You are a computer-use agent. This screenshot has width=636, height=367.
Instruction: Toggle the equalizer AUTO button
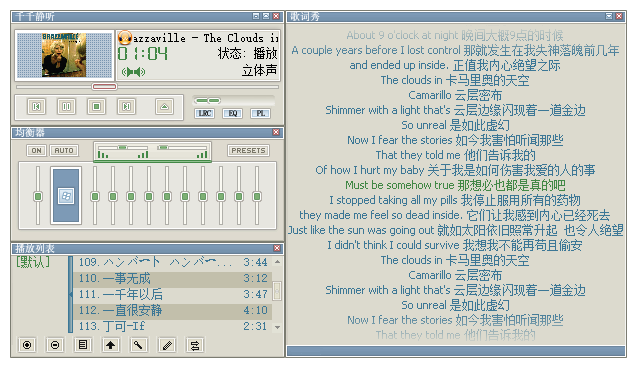pyautogui.click(x=64, y=150)
